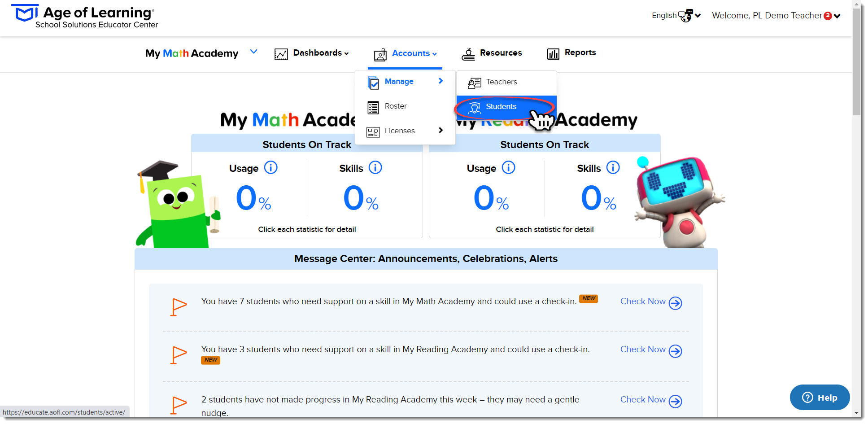This screenshot has width=868, height=424.
Task: Click the flag icon for Math Academy alert
Action: click(x=179, y=307)
